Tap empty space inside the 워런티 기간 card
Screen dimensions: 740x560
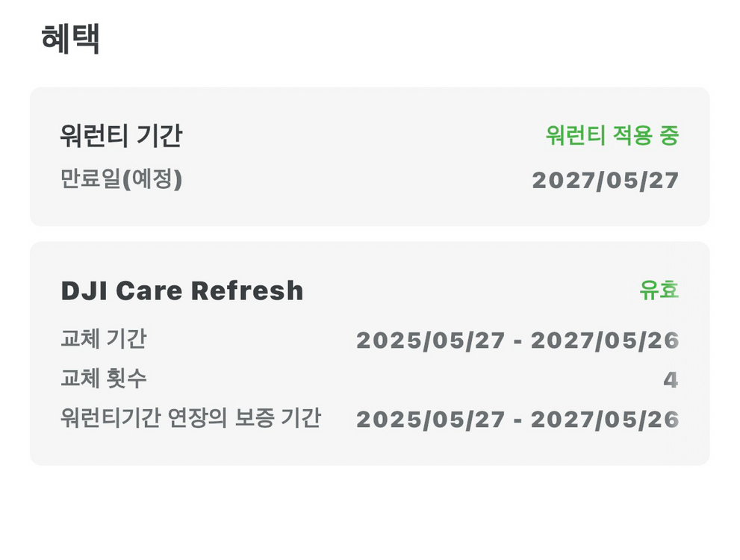point(358,158)
